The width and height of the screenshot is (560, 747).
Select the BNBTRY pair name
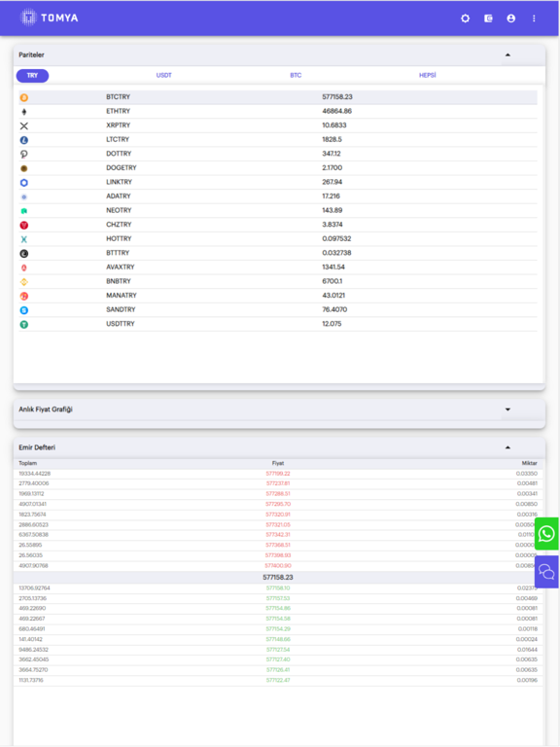click(x=118, y=281)
